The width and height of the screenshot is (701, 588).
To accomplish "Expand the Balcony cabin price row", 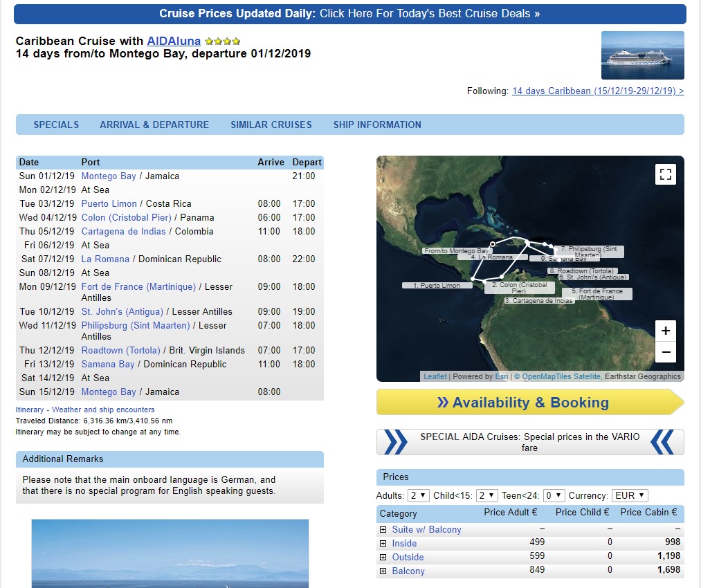I will [383, 571].
